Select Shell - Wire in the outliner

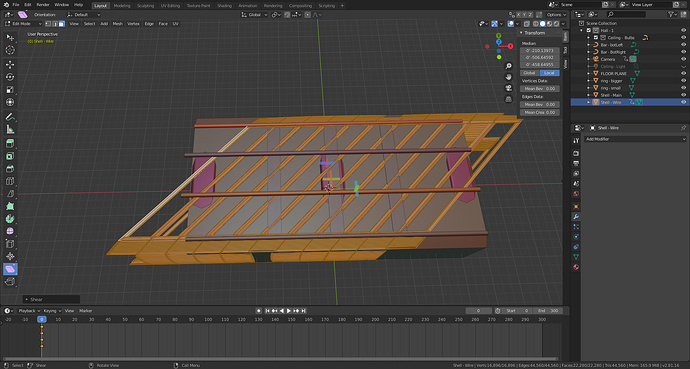(611, 102)
